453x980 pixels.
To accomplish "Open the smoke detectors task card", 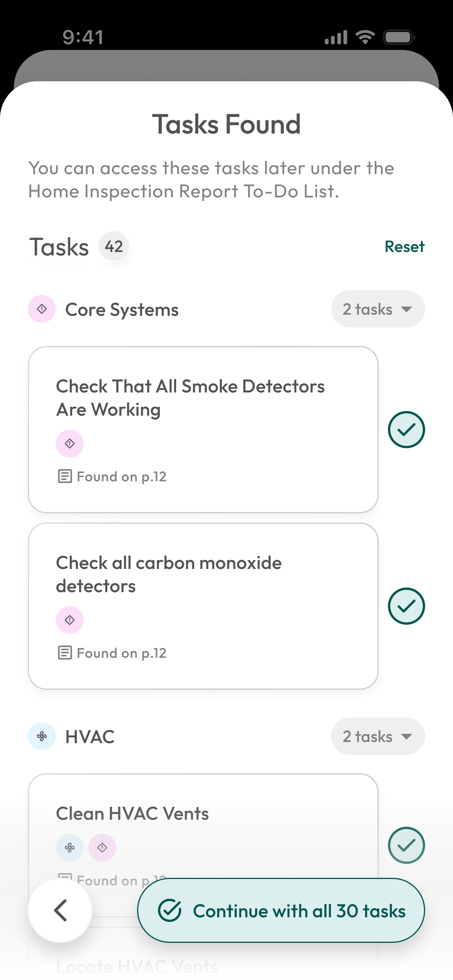I will pyautogui.click(x=203, y=430).
